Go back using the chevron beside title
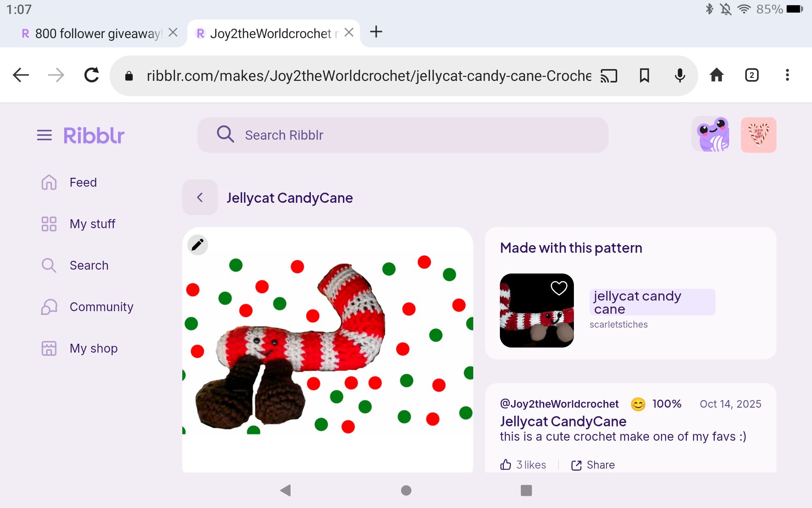The image size is (812, 508). click(x=200, y=197)
